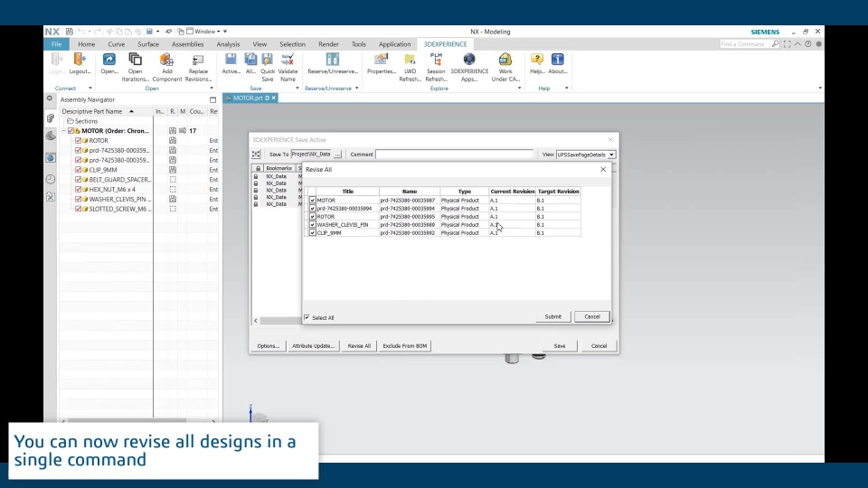The height and width of the screenshot is (488, 868).
Task: Click Save in the Save Active dialog
Action: click(560, 346)
